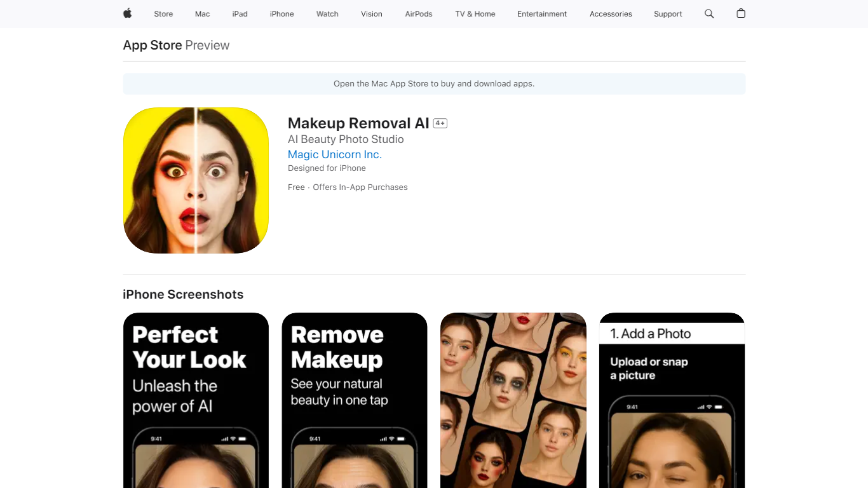Image resolution: width=868 pixels, height=488 pixels.
Task: Open Vision in the navigation bar
Action: (371, 14)
